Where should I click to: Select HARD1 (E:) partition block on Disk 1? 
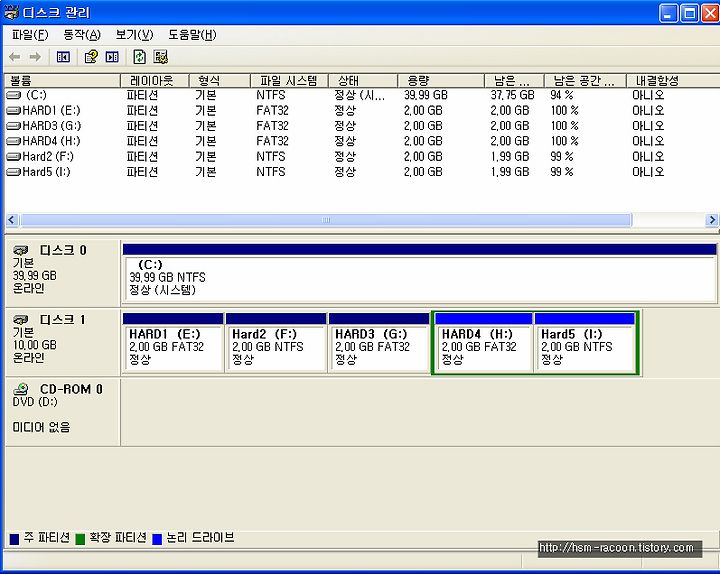pyautogui.click(x=173, y=343)
